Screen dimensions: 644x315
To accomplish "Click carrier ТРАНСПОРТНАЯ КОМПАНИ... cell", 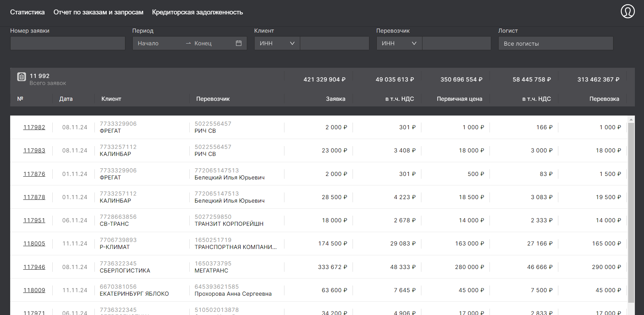I will (236, 247).
